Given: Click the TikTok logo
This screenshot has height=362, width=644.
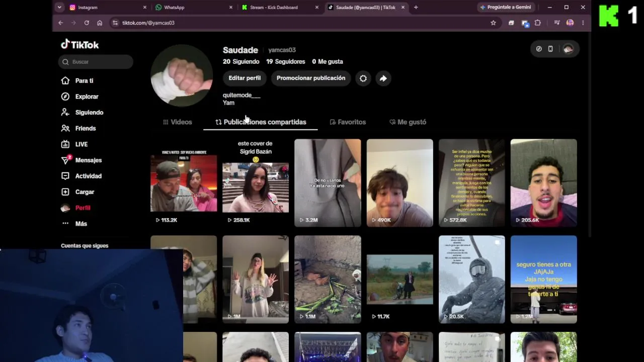Looking at the screenshot, I should pos(79,44).
